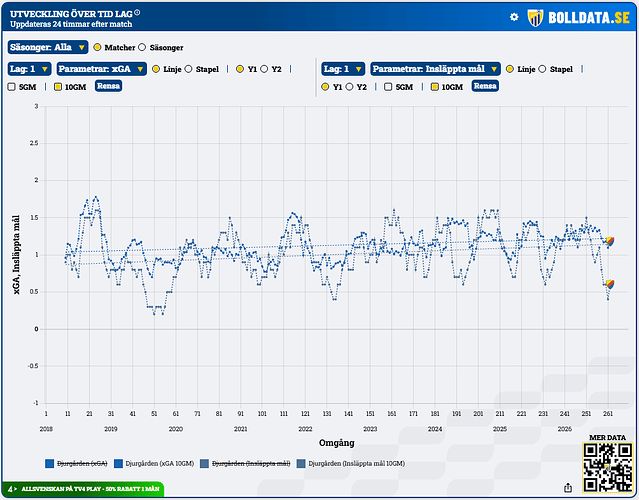Image resolution: width=639 pixels, height=500 pixels.
Task: Select Y2 axis for Insläppta mål
Action: (x=349, y=87)
